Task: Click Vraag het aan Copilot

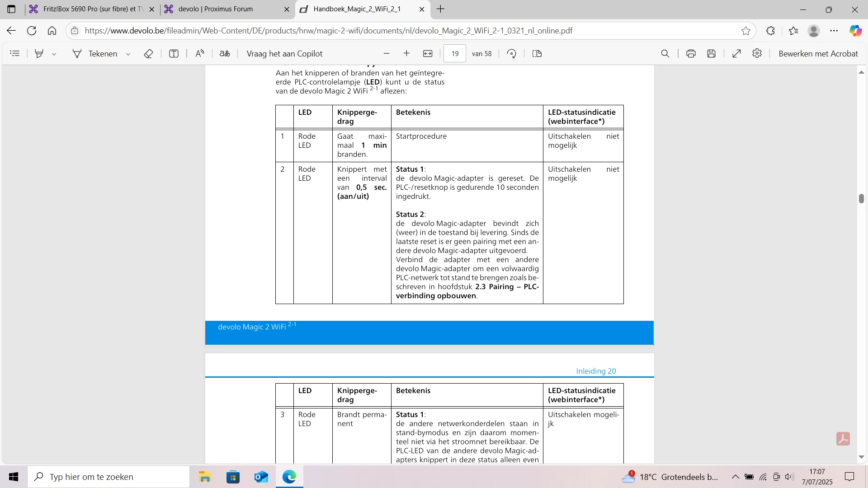Action: pos(284,53)
